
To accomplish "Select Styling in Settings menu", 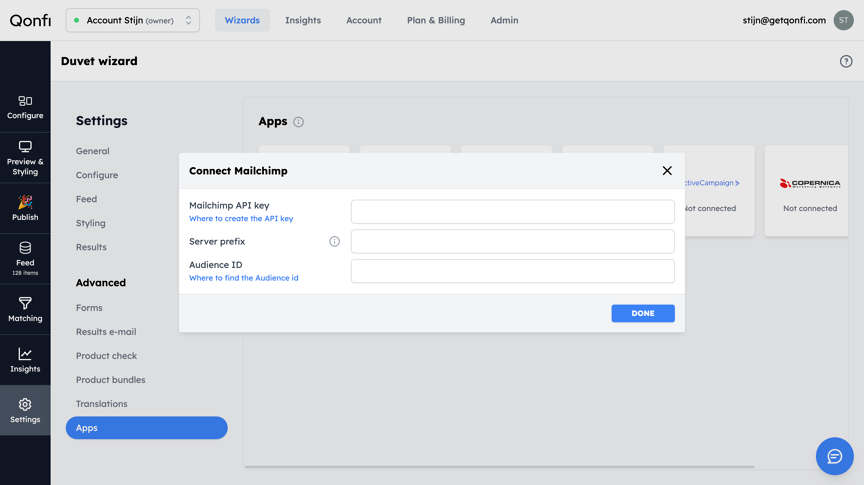I will pos(90,223).
